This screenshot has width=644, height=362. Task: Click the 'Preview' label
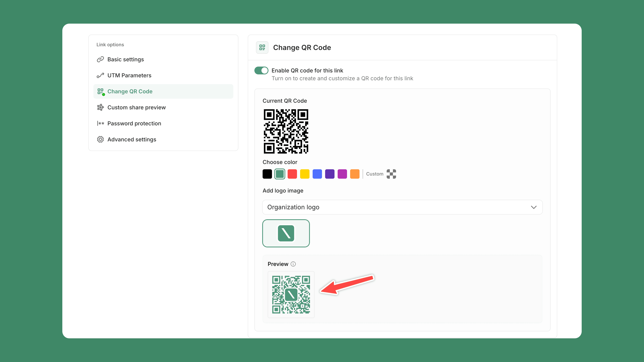pyautogui.click(x=278, y=264)
